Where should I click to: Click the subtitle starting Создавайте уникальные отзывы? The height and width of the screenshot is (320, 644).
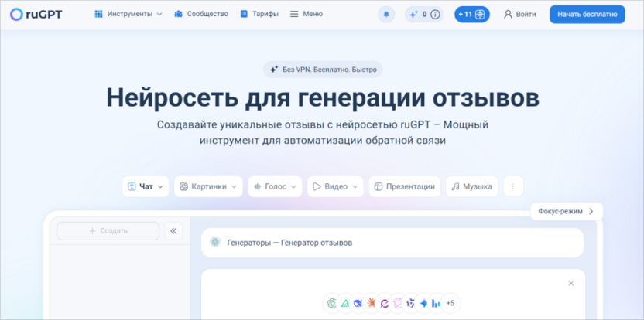(323, 132)
